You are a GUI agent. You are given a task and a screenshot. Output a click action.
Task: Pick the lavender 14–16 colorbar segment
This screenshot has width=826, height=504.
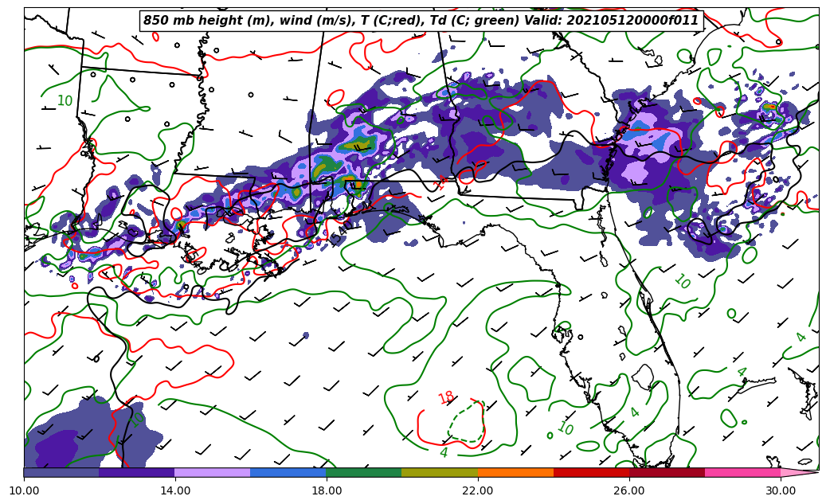tap(212, 472)
